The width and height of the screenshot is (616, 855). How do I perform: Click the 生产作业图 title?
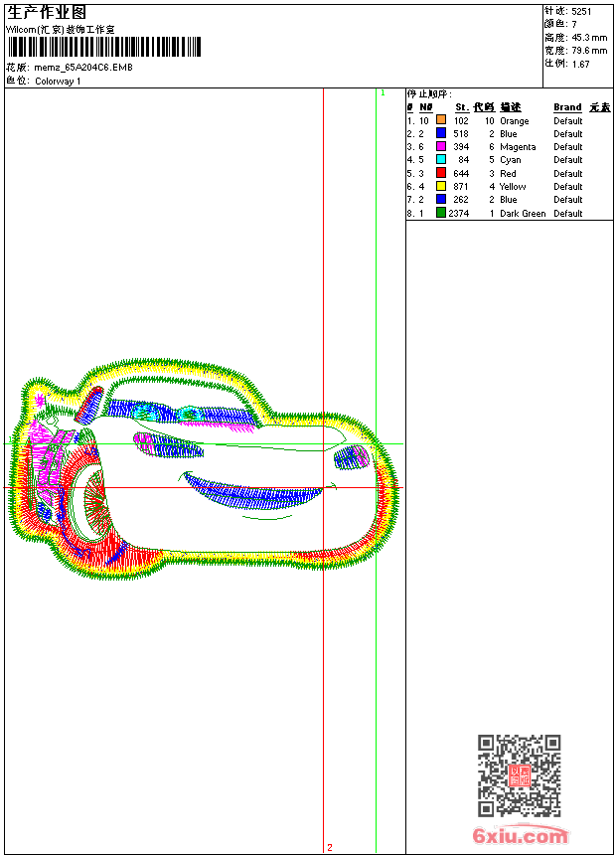point(47,13)
